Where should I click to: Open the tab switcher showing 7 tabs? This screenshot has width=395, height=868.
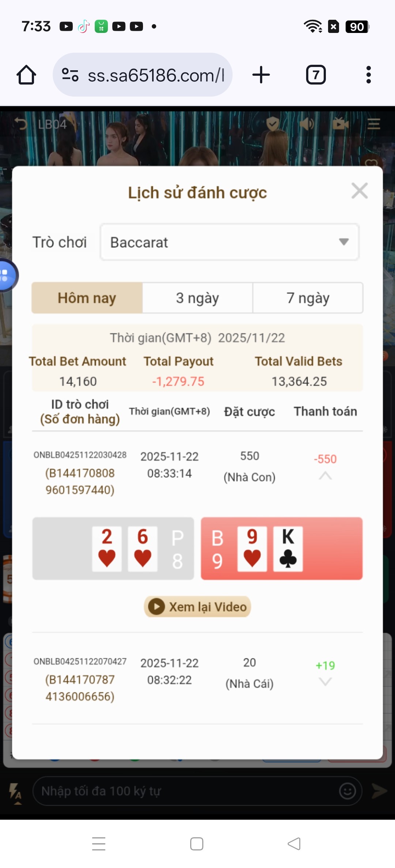(316, 75)
